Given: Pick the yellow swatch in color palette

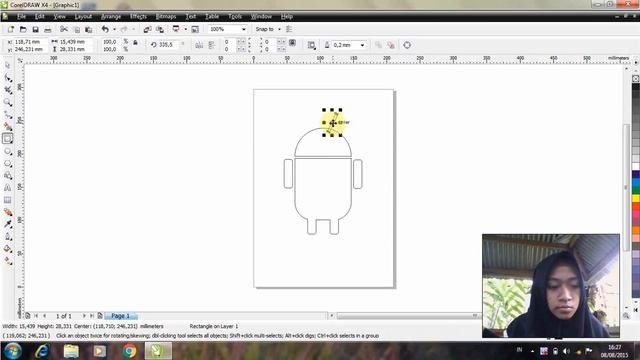Looking at the screenshot, I should [x=636, y=198].
